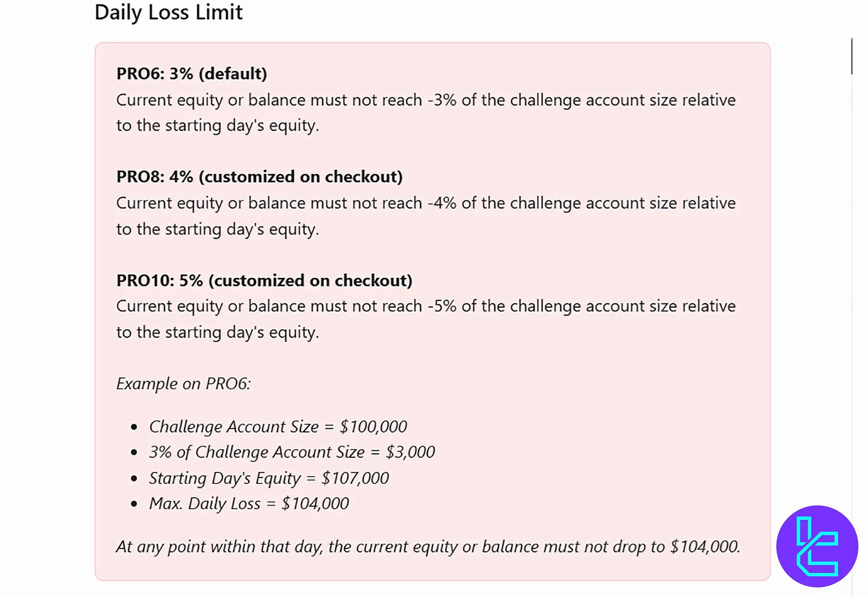The image size is (868, 597).
Task: Select the PRO6: 3% (default) heading
Action: tap(191, 74)
